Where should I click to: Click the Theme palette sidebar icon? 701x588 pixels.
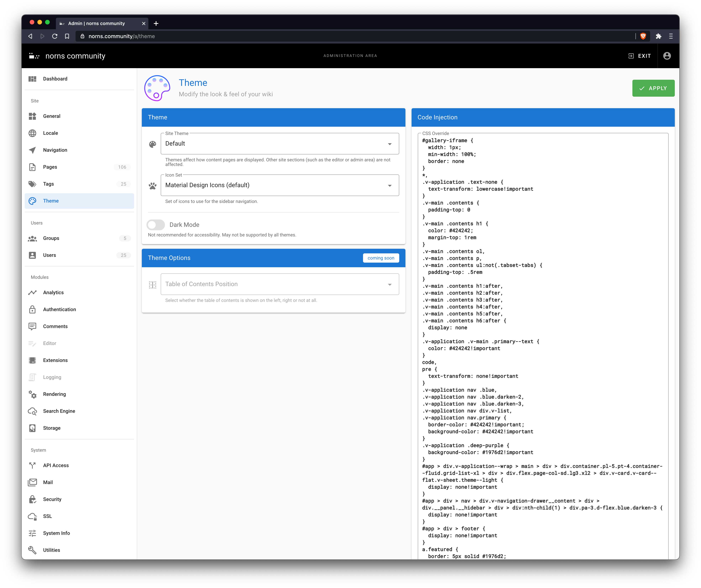32,201
